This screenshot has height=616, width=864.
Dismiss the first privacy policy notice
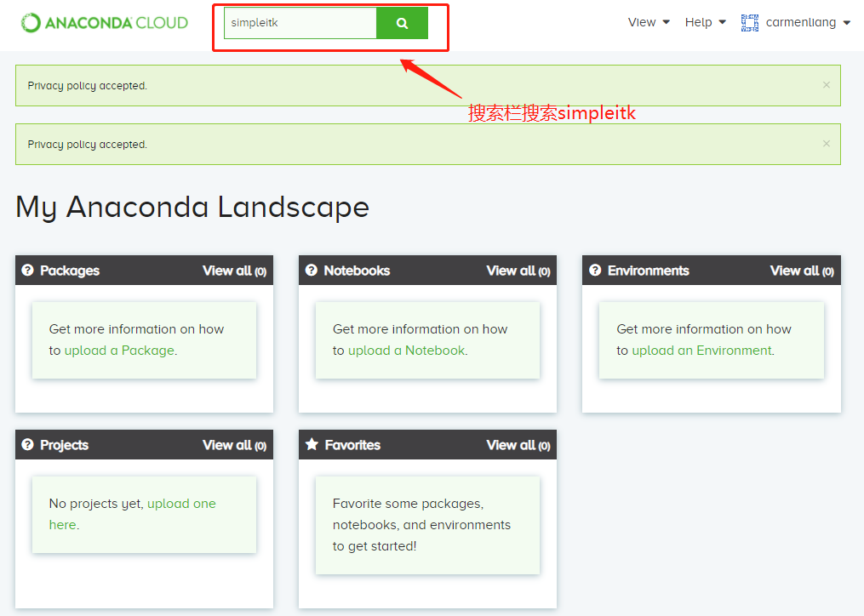(826, 84)
